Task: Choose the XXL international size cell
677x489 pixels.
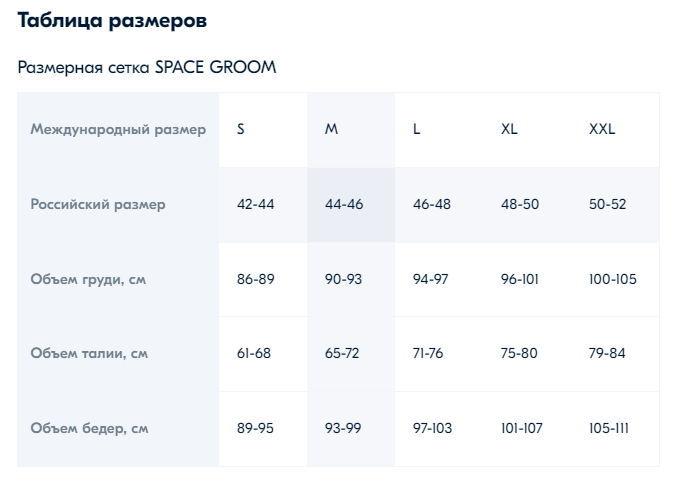Action: 602,130
